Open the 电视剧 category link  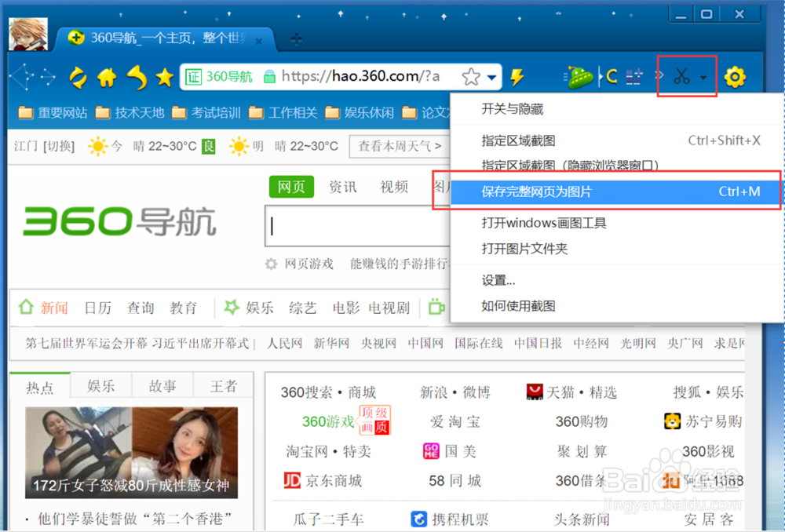(389, 308)
